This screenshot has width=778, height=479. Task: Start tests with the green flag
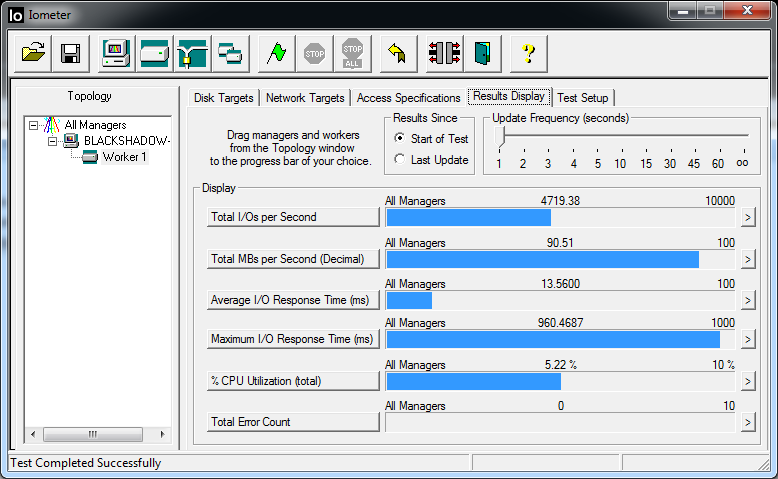click(276, 53)
